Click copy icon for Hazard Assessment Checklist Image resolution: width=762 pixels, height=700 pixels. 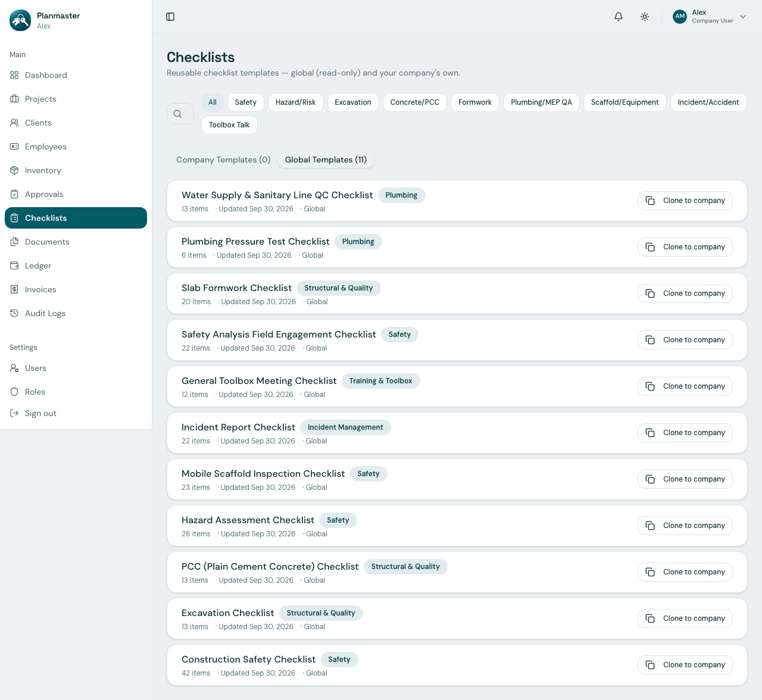click(650, 526)
